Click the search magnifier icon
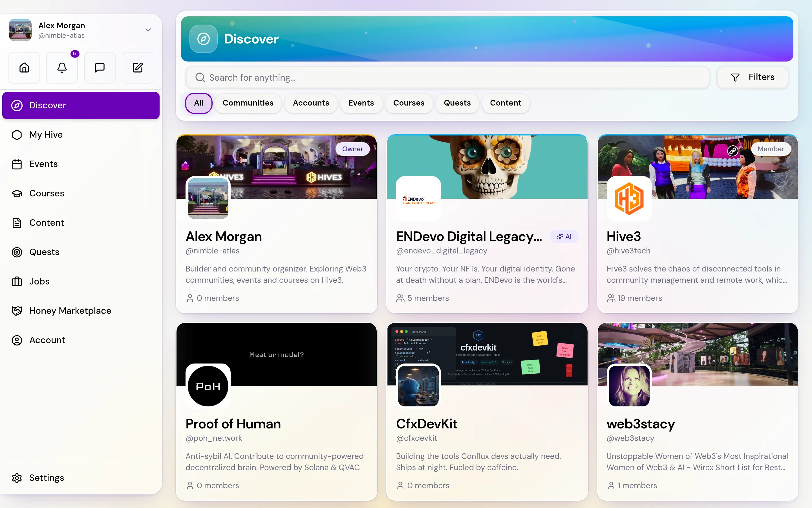The width and height of the screenshot is (812, 508). [x=200, y=78]
